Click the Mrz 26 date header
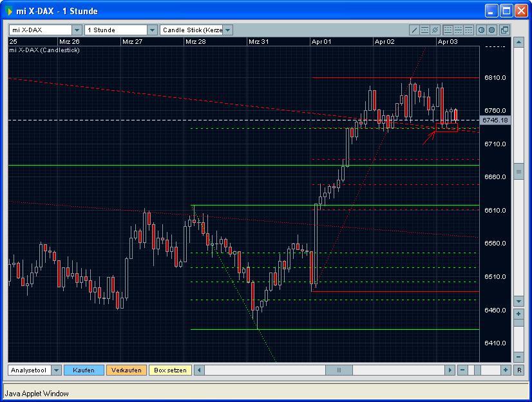This screenshot has width=532, height=402. pos(69,42)
